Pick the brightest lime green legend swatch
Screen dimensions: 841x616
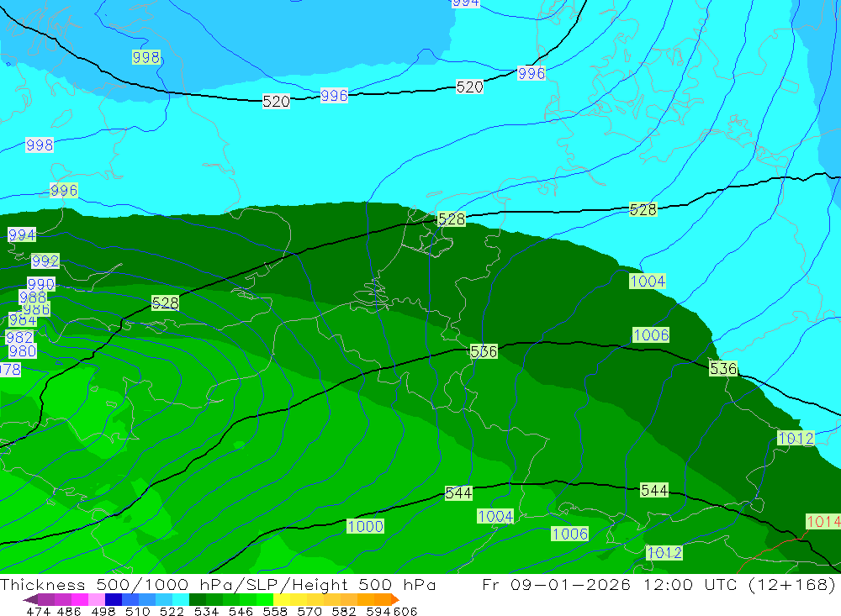(x=265, y=599)
